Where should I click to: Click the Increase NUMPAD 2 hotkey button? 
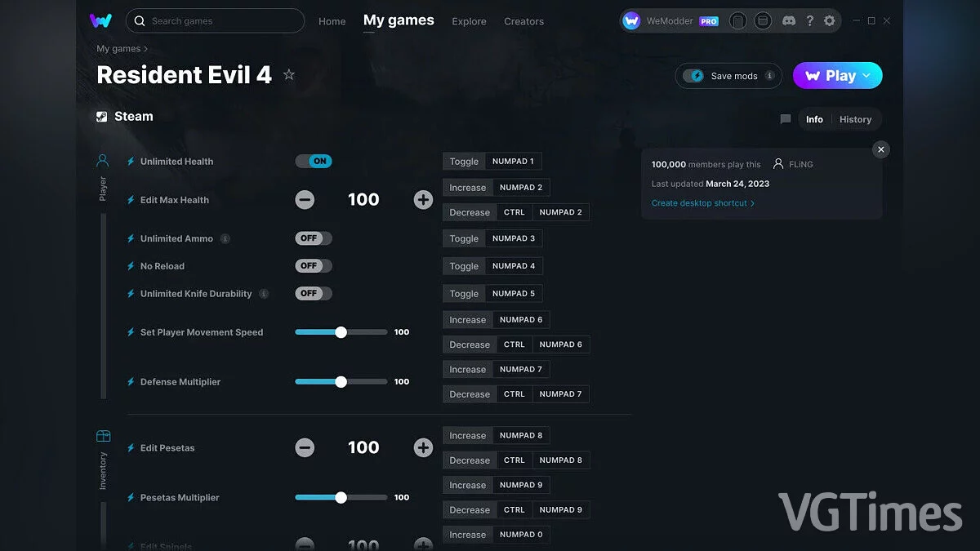pos(497,188)
